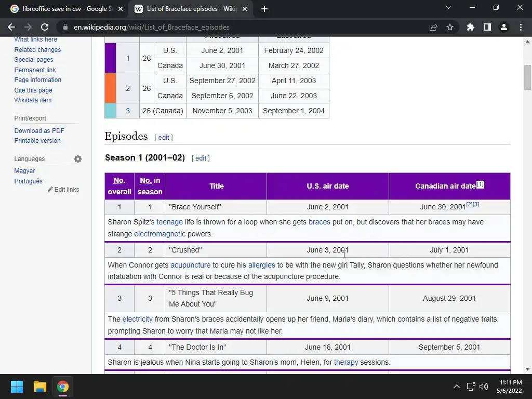Image resolution: width=532 pixels, height=399 pixels.
Task: Open Page information link
Action: tap(37, 79)
